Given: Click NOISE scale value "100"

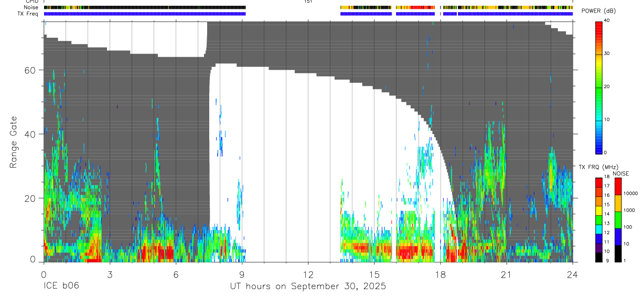Looking at the screenshot, I should (628, 227).
